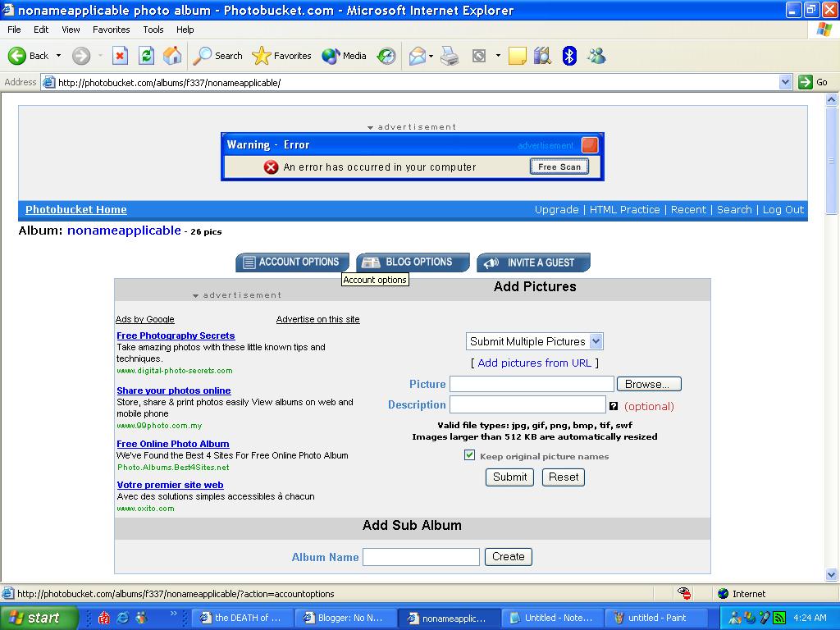The height and width of the screenshot is (630, 840).
Task: Click the Go button next to address bar
Action: (814, 83)
